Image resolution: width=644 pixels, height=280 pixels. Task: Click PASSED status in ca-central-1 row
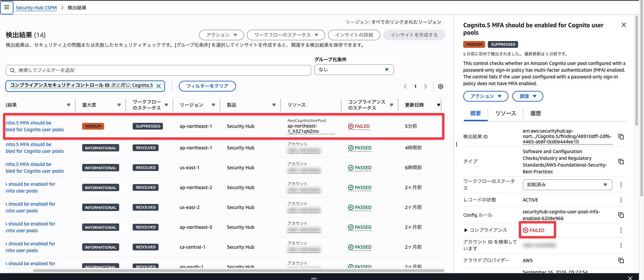point(360,247)
